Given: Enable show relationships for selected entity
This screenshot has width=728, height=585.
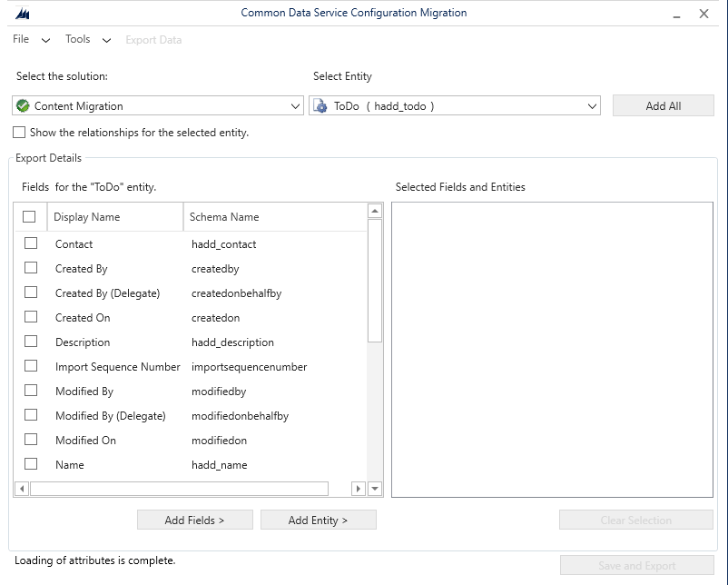Looking at the screenshot, I should tap(19, 133).
